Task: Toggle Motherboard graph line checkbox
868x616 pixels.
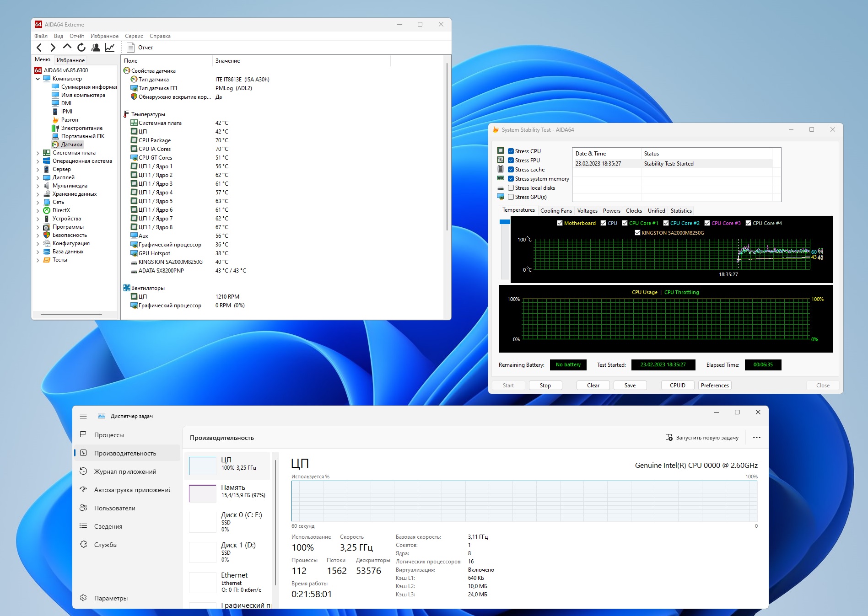Action: [x=560, y=223]
